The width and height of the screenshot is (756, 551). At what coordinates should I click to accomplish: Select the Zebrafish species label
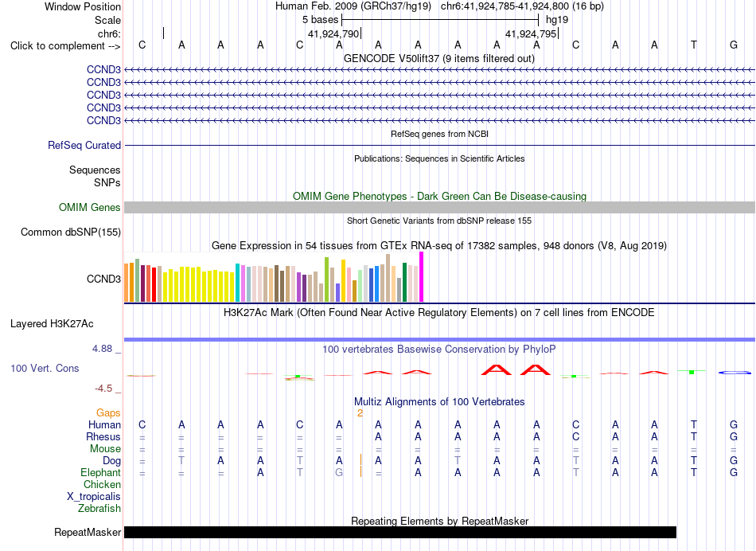click(x=99, y=508)
